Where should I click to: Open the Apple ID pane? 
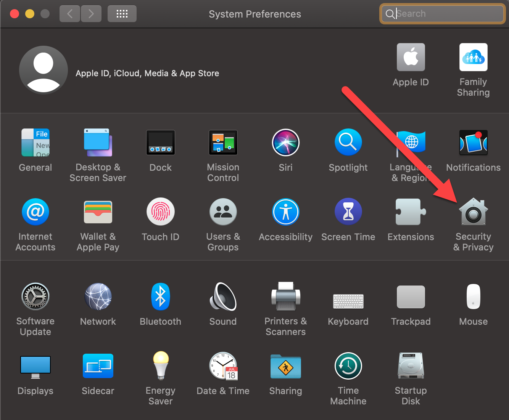411,57
